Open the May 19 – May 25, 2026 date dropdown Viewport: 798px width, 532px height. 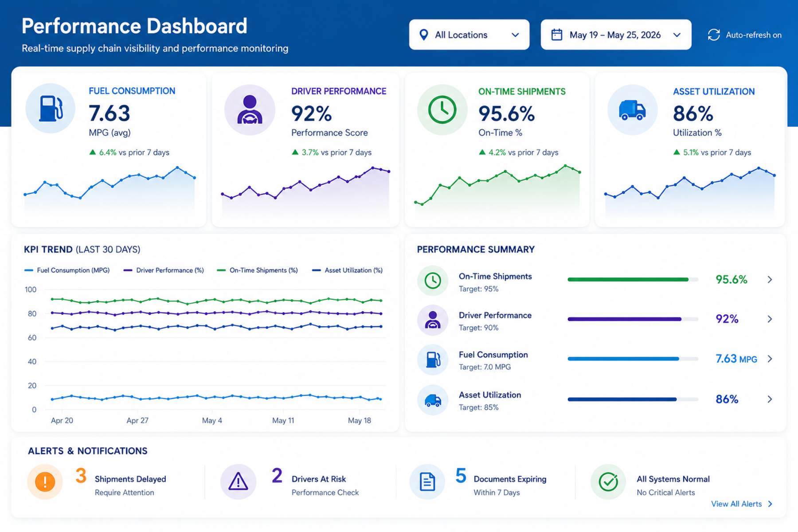click(x=616, y=35)
